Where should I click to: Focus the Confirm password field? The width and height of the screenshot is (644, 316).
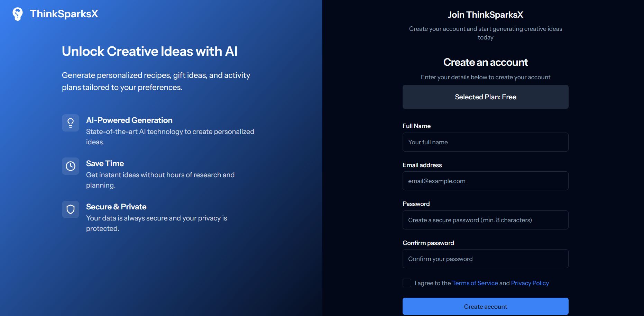point(485,259)
